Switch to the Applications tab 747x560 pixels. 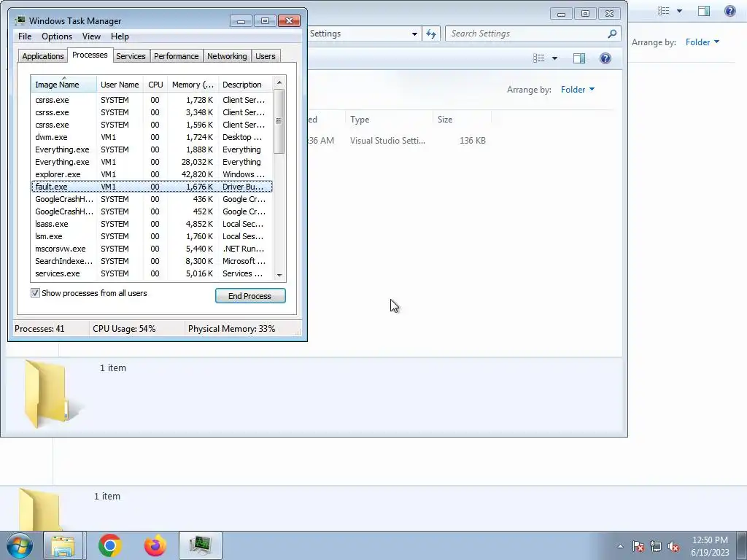[x=43, y=56]
